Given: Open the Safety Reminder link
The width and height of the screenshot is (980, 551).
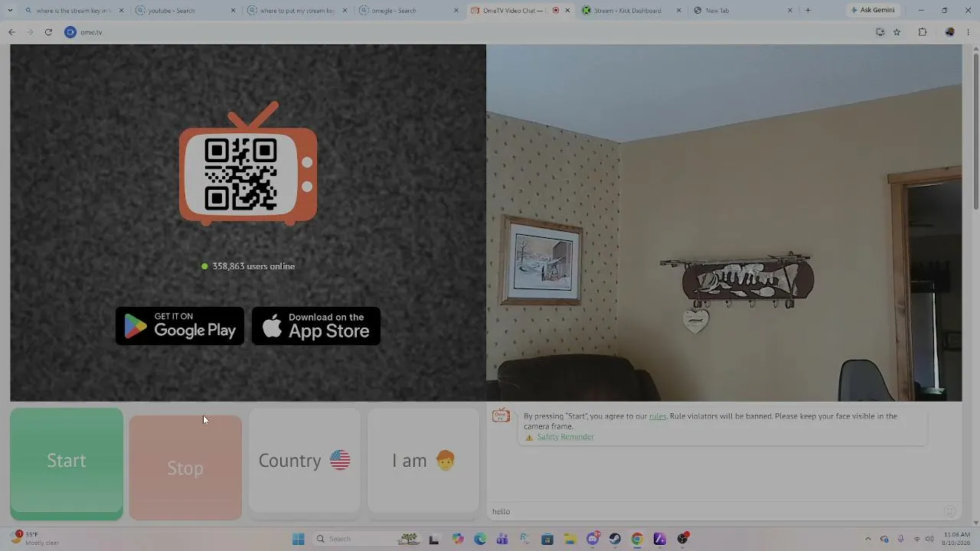Looking at the screenshot, I should tap(565, 437).
